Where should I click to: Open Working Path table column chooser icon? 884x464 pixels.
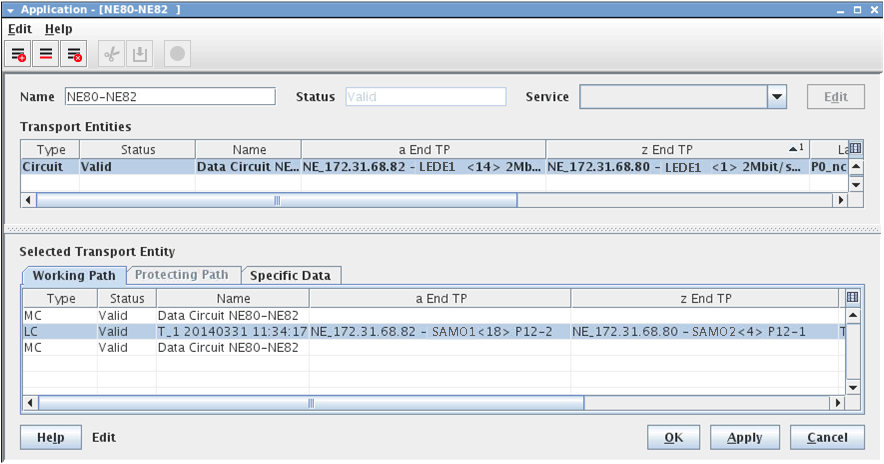(853, 297)
